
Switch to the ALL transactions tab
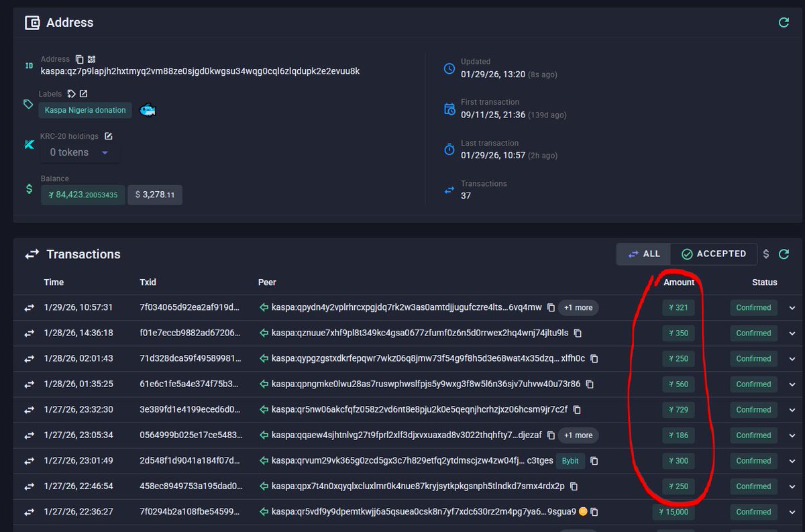pyautogui.click(x=644, y=254)
